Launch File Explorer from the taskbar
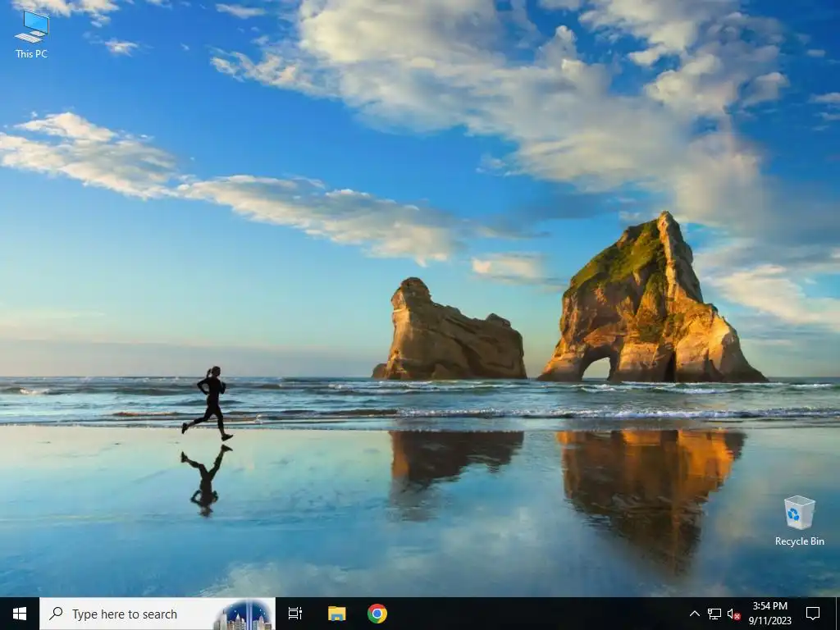 click(x=337, y=614)
